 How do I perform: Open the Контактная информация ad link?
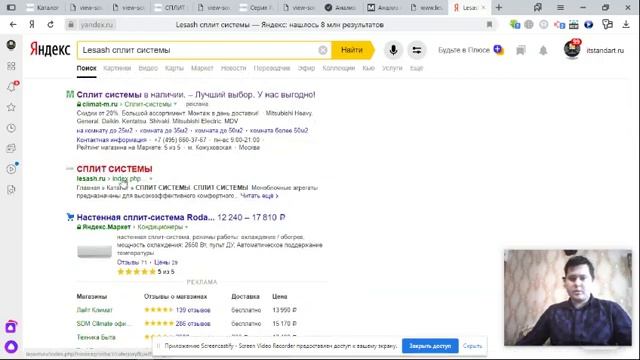pos(111,140)
